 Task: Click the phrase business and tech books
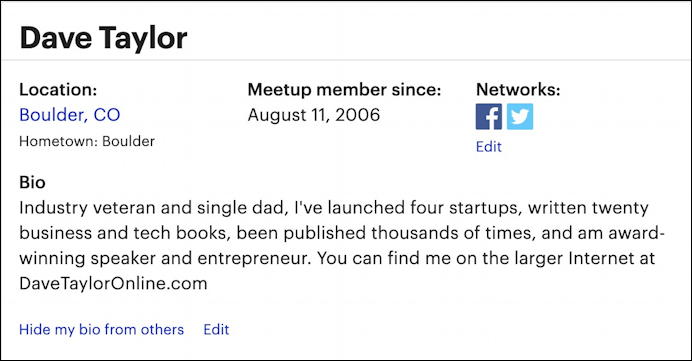[x=125, y=233]
